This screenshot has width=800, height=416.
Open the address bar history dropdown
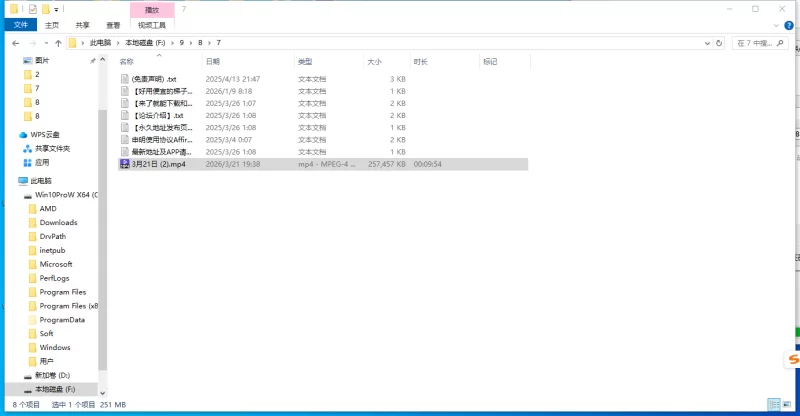point(707,43)
